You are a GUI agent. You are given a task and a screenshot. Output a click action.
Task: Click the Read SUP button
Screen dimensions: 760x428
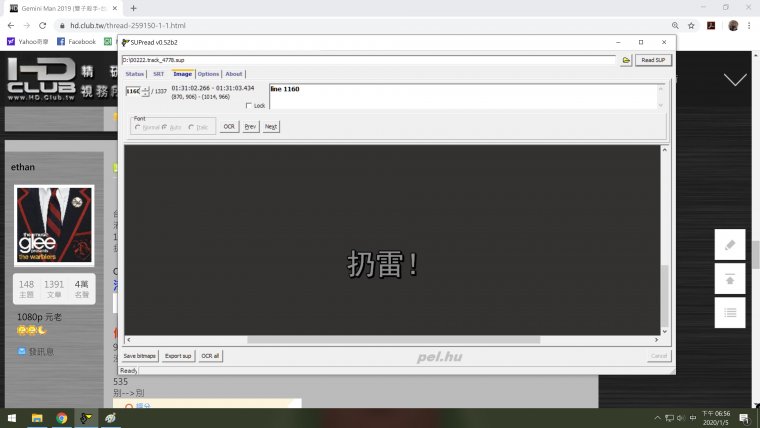click(x=653, y=60)
